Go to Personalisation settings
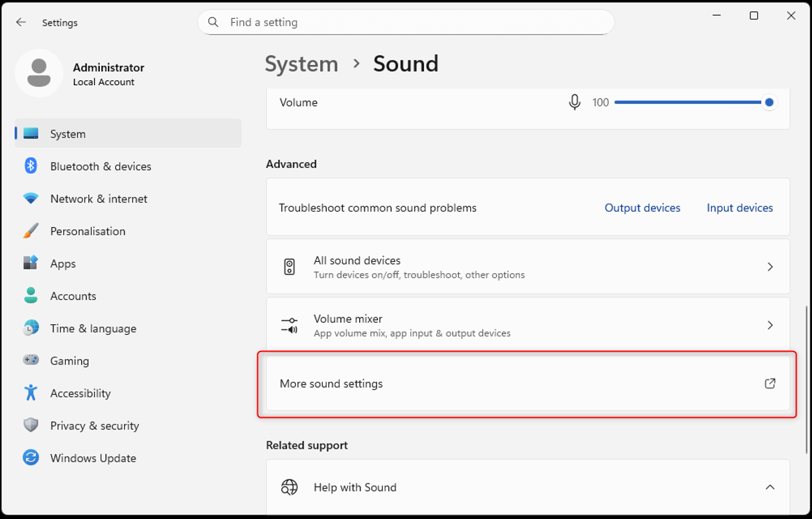The width and height of the screenshot is (812, 519). pyautogui.click(x=129, y=231)
